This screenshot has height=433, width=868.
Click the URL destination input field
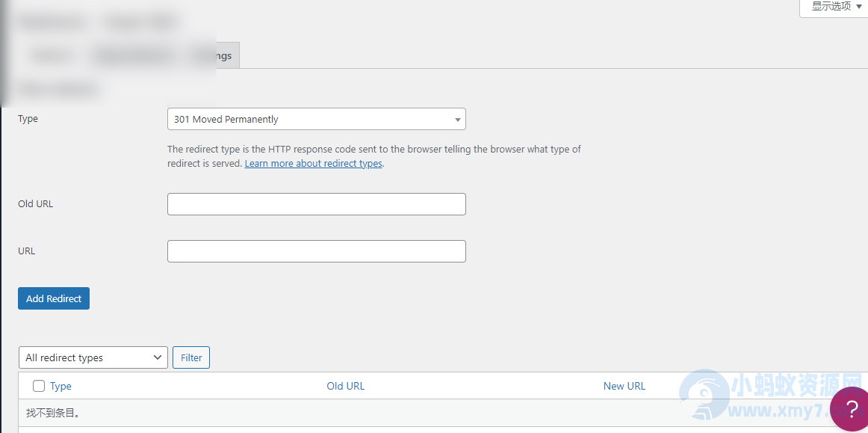[x=316, y=251]
